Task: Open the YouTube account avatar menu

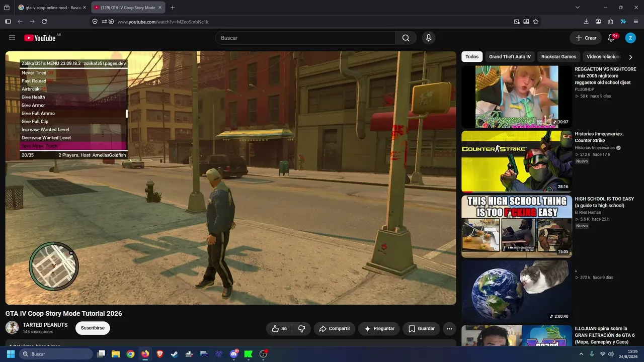Action: pos(630,38)
